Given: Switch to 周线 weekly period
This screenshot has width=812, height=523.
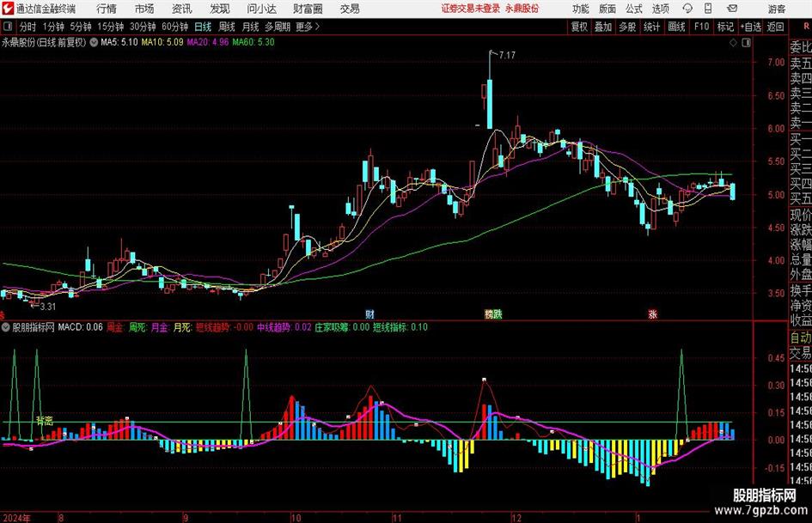Looking at the screenshot, I should coord(227,27).
